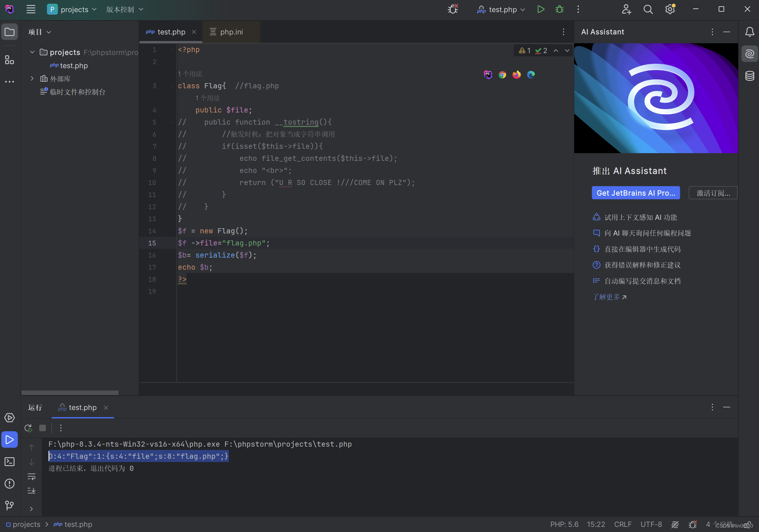Click the project panel horizontal scrollbar
The height and width of the screenshot is (532, 759).
(x=70, y=392)
